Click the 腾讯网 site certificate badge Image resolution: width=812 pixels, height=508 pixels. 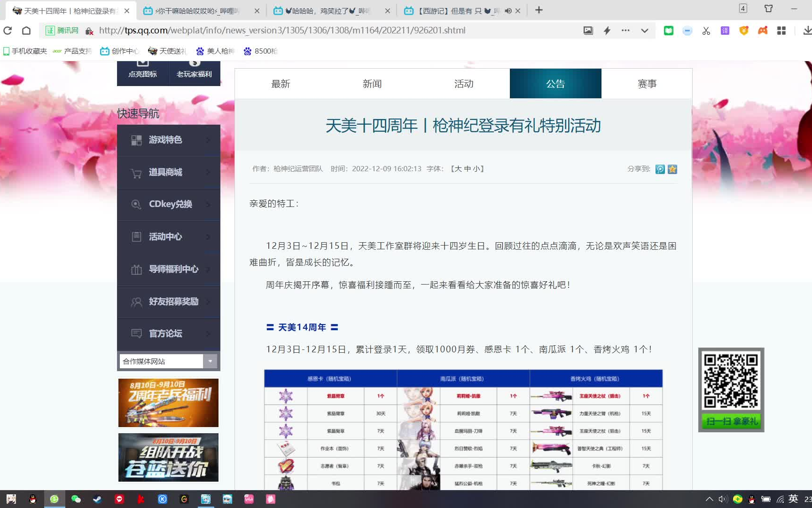point(62,31)
